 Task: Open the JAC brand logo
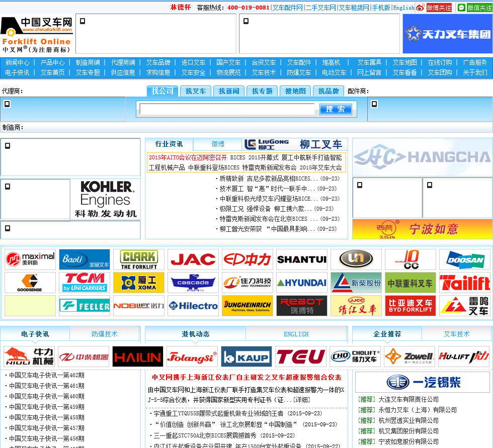coord(193,259)
